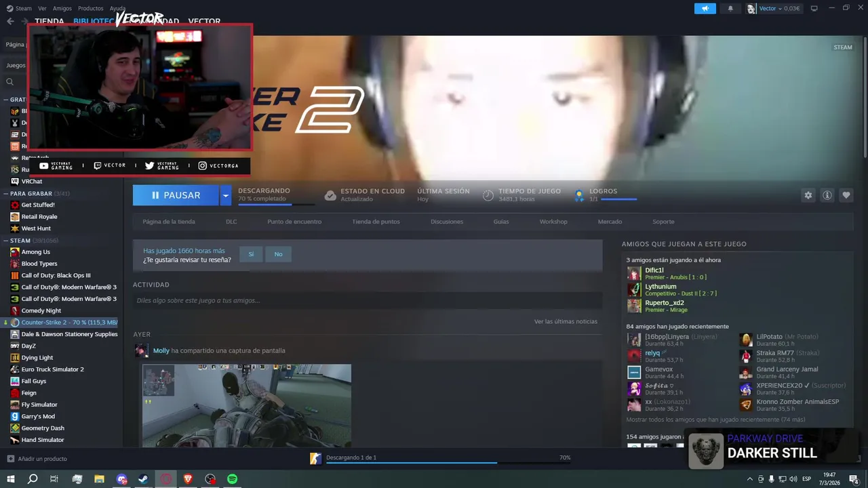
Task: Click the Logros achievement progress bar
Action: (619, 199)
